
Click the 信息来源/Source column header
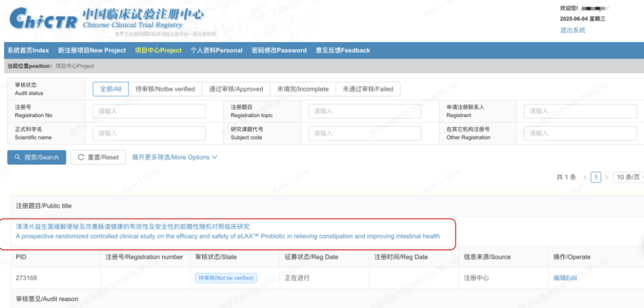click(x=487, y=257)
